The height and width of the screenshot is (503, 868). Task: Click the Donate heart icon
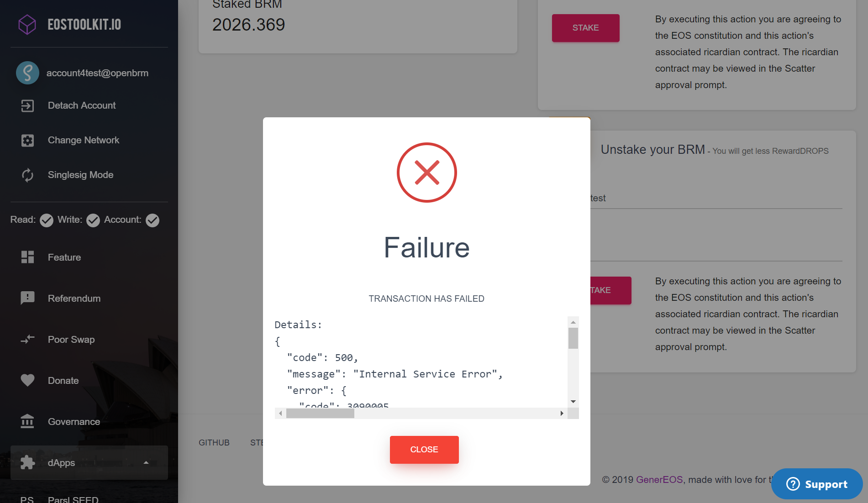[x=27, y=380]
